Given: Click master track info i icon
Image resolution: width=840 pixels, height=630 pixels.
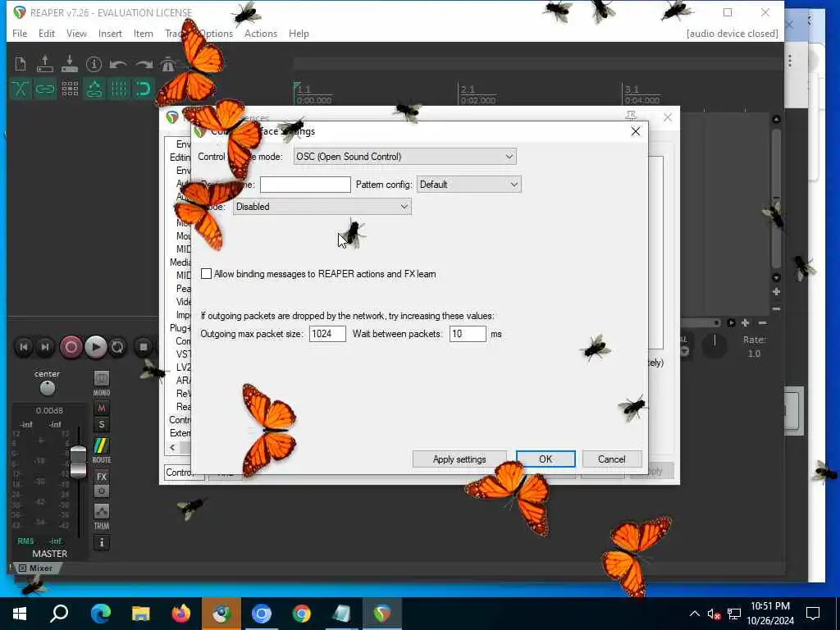Looking at the screenshot, I should (x=101, y=543).
